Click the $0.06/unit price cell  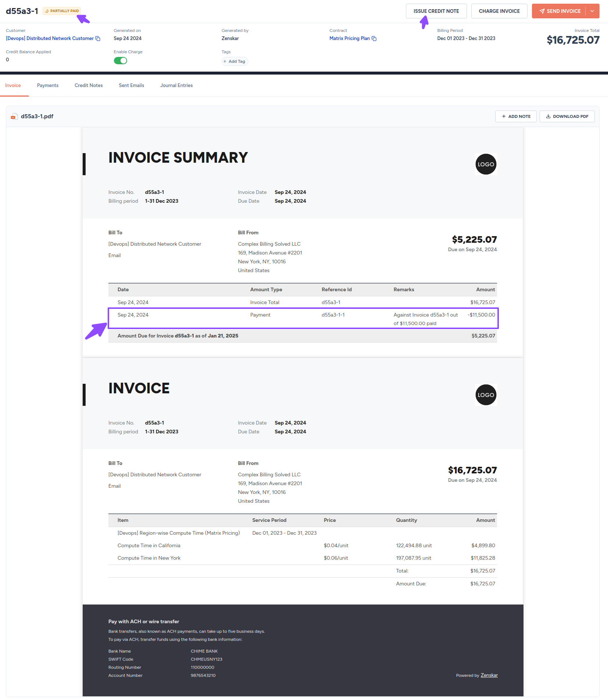point(336,558)
